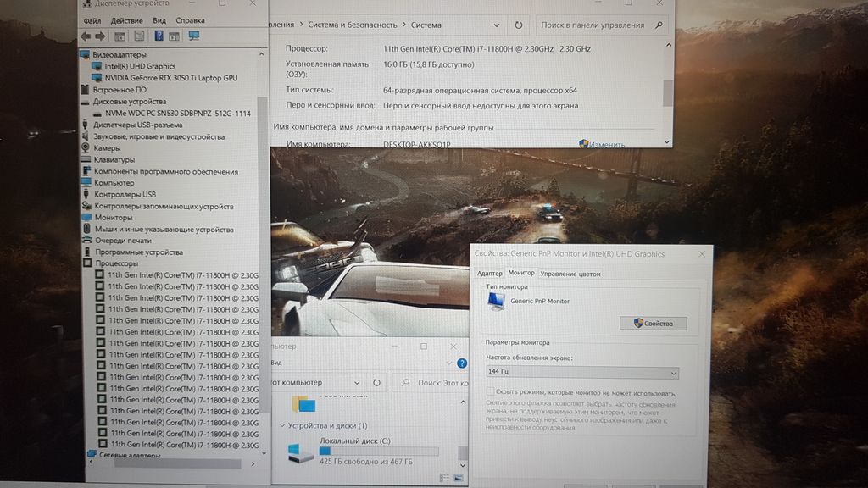Image resolution: width=868 pixels, height=488 pixels.
Task: Open the Control Panel address history dropdown
Action: click(498, 25)
